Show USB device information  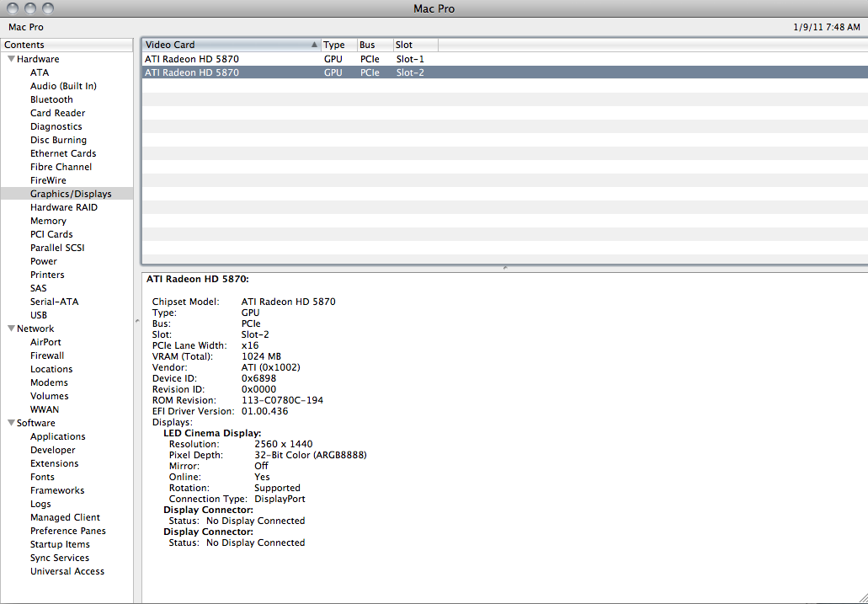point(38,315)
